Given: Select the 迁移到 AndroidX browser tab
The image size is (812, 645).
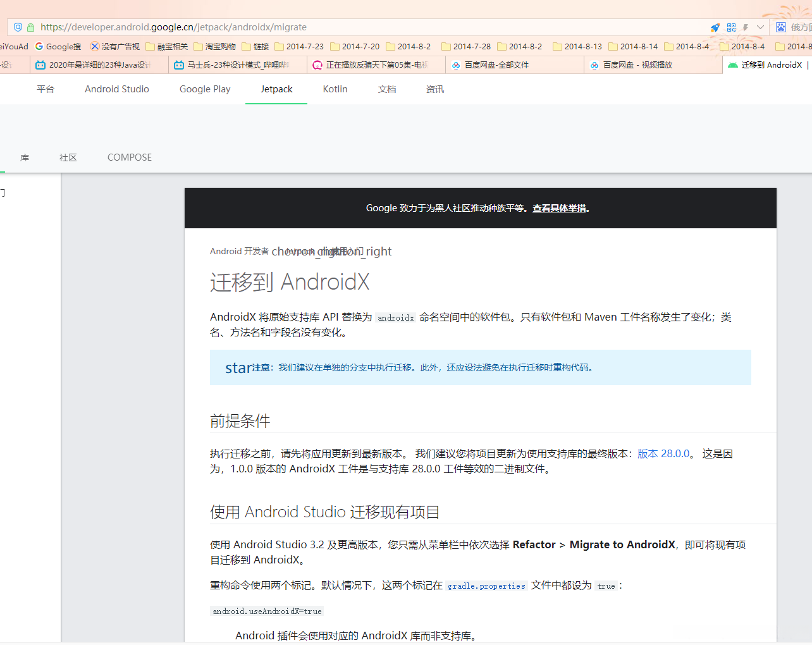Looking at the screenshot, I should (x=767, y=65).
